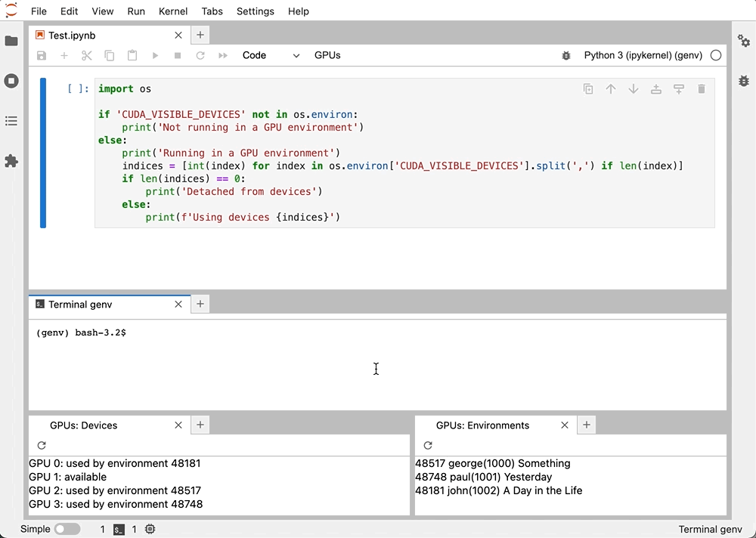756x538 pixels.
Task: Click the Jupyter logo in menu bar
Action: [11, 11]
